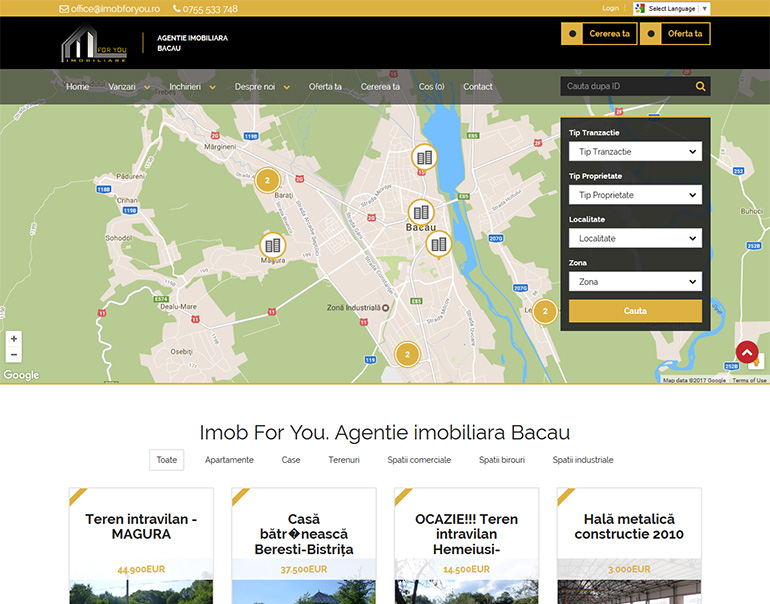Click the yellow Oferta ta header button
Image resolution: width=770 pixels, height=604 pixels.
675,34
